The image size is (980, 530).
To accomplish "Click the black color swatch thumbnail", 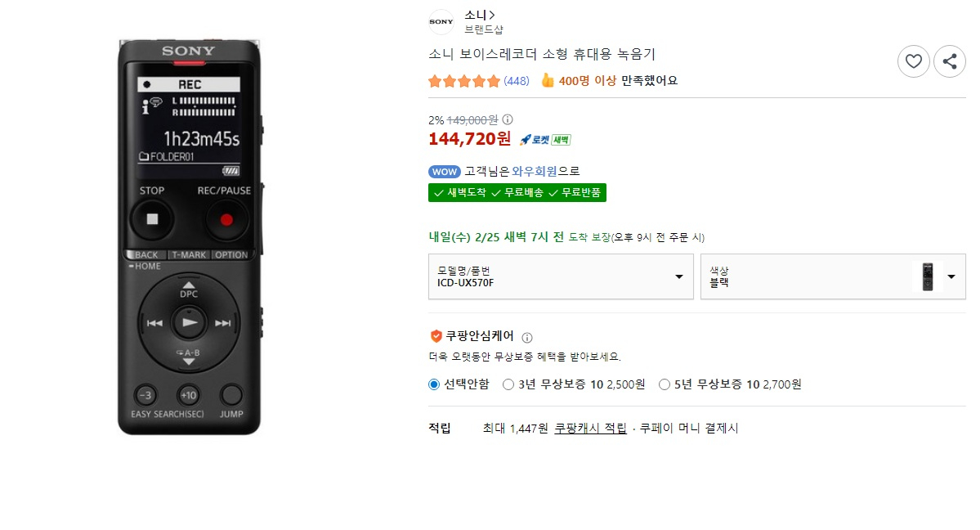I will 927,276.
